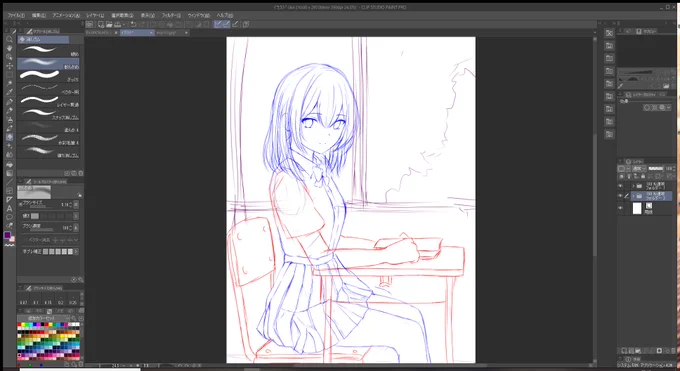Select the Hand move tool
Screen dimensions: 680x371
tap(9, 48)
